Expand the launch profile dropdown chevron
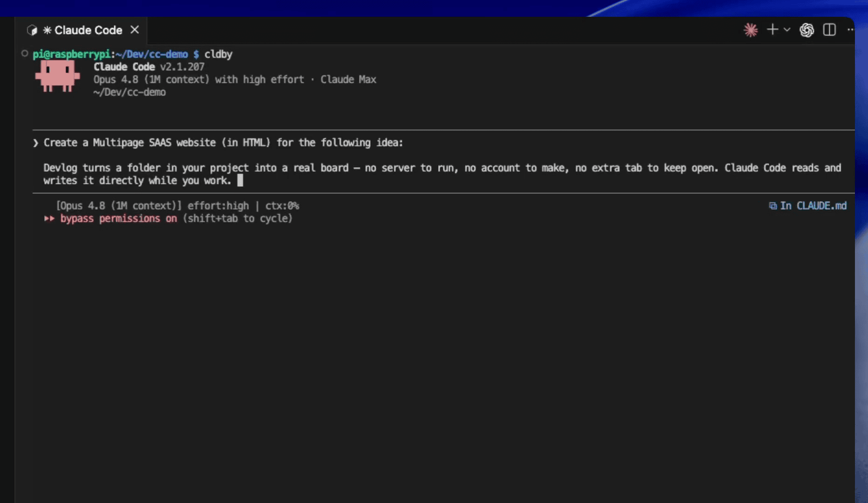The width and height of the screenshot is (868, 503). [787, 30]
